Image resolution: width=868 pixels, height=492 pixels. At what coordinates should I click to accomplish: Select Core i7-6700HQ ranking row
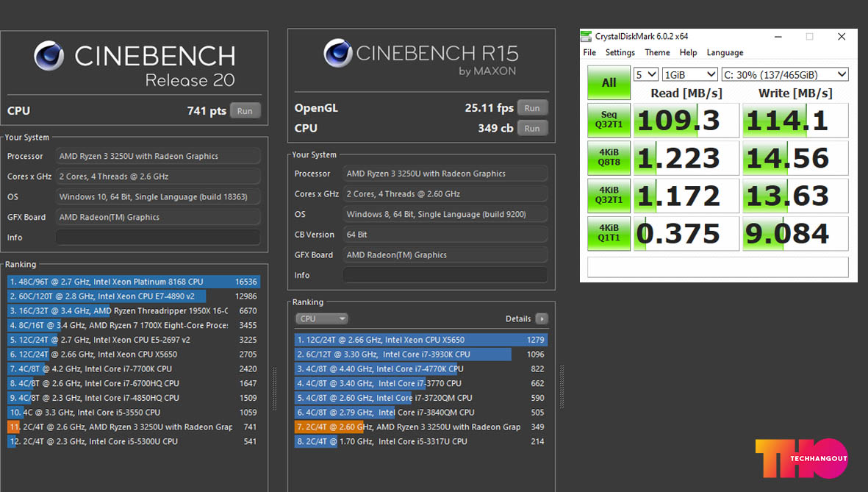(134, 383)
